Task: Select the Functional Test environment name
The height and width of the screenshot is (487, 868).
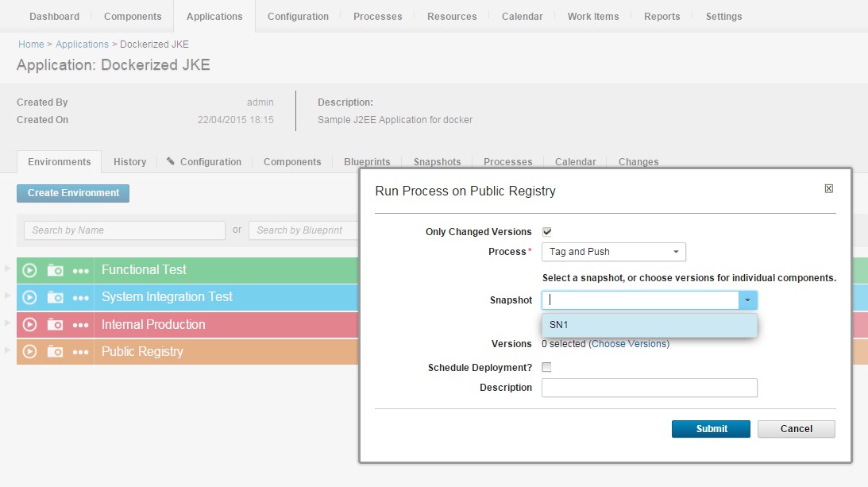Action: [144, 270]
